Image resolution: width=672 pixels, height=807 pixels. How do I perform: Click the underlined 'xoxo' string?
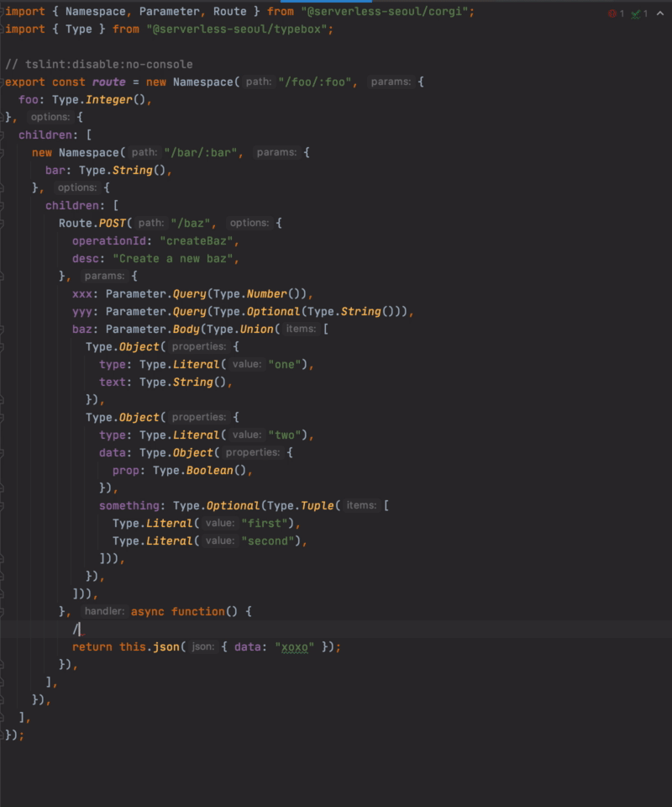pyautogui.click(x=294, y=647)
